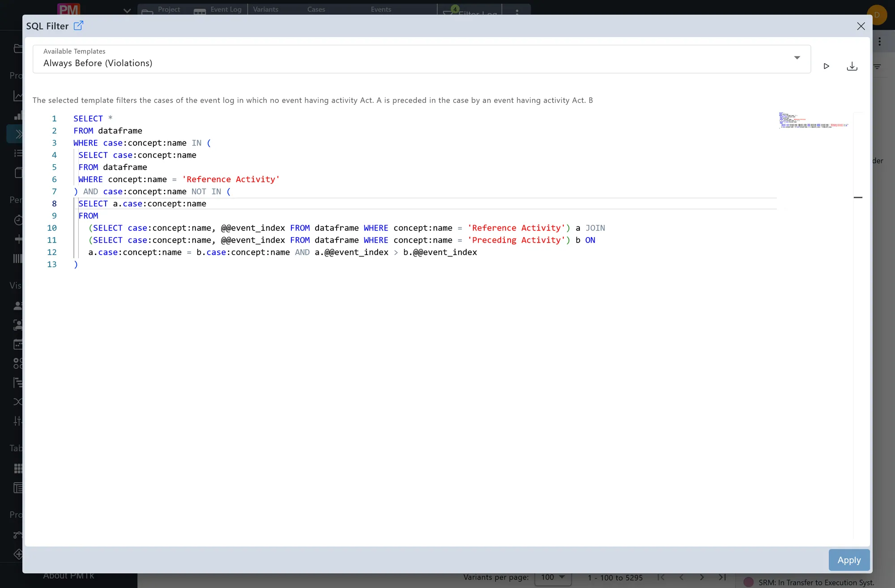Open the Cases tab behind dialog
Screen dimensions: 895x588
click(316, 9)
